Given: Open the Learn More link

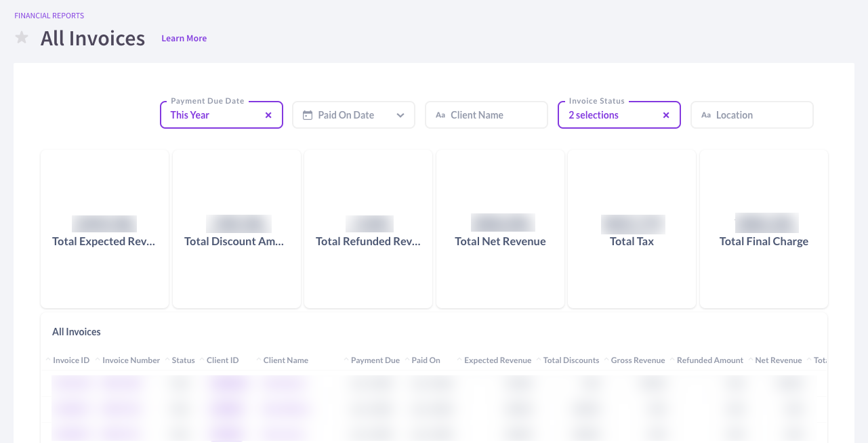Looking at the screenshot, I should [x=184, y=39].
